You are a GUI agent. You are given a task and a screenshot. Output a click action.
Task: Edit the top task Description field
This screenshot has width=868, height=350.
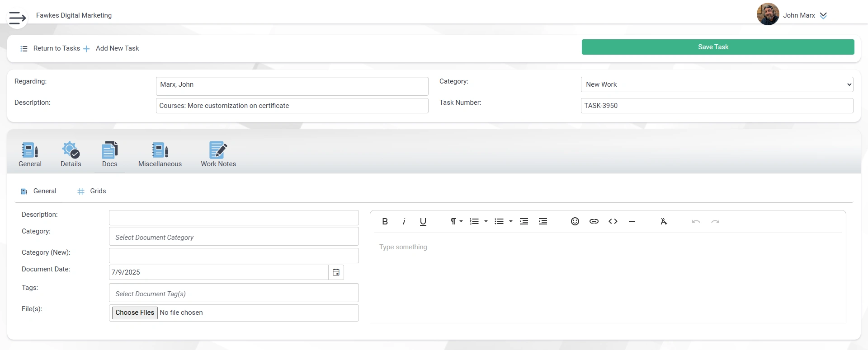click(292, 106)
